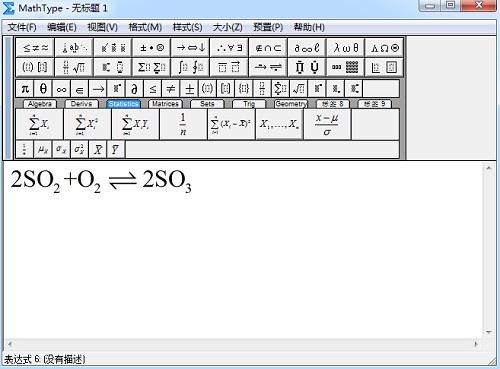Insert the not-equal ≠ symbol
The image size is (500, 369).
[171, 89]
